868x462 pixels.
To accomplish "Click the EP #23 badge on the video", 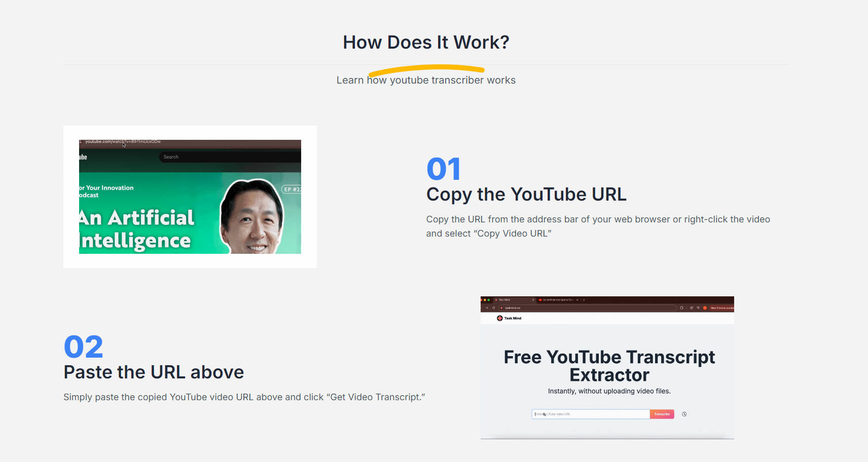I will coord(292,189).
